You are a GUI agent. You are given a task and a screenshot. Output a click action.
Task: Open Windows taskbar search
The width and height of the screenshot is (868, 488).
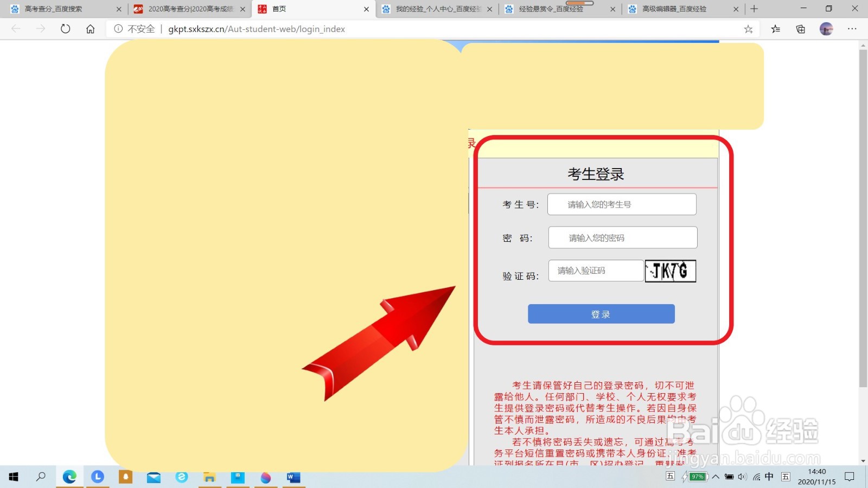pos(41,477)
